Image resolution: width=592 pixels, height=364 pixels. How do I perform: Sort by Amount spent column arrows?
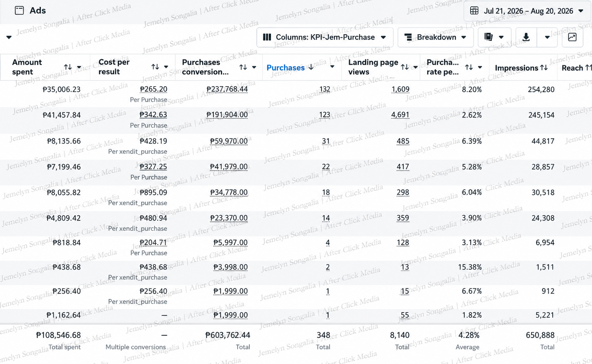click(68, 67)
